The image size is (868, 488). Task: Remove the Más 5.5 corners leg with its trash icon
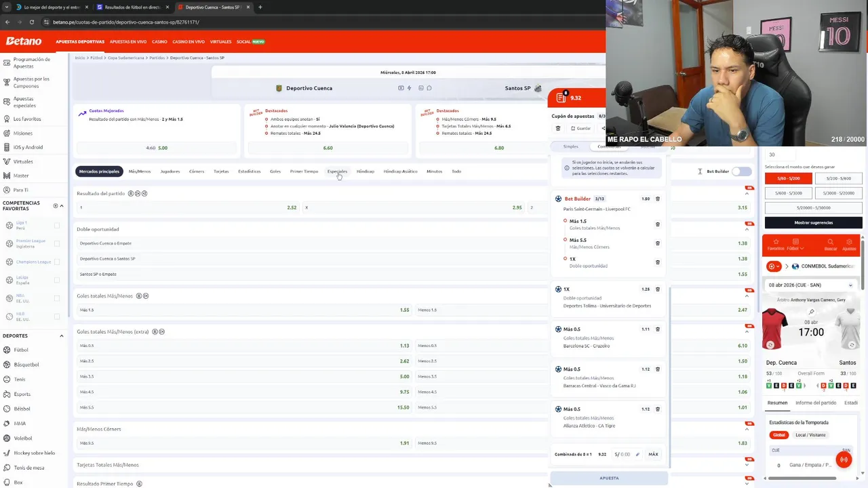coord(657,243)
